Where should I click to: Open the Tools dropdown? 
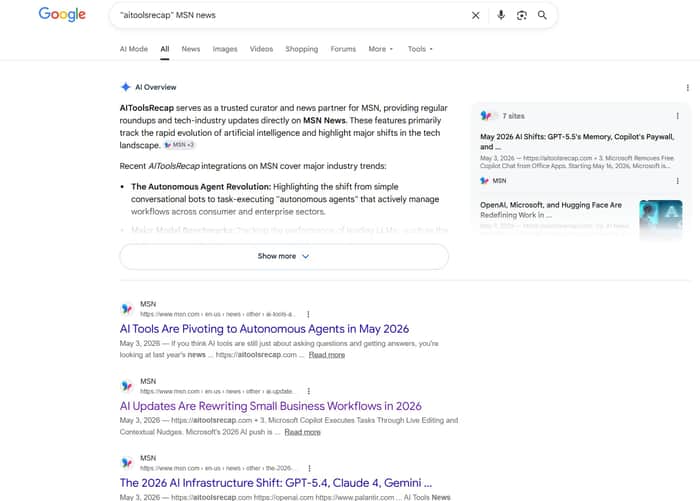420,49
